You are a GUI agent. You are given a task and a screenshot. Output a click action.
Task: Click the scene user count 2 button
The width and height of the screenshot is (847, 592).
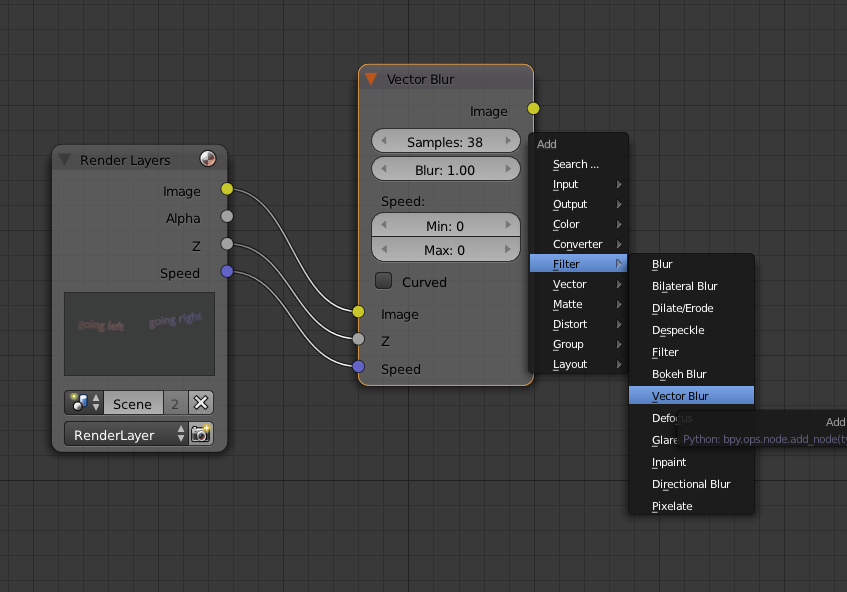tap(175, 403)
